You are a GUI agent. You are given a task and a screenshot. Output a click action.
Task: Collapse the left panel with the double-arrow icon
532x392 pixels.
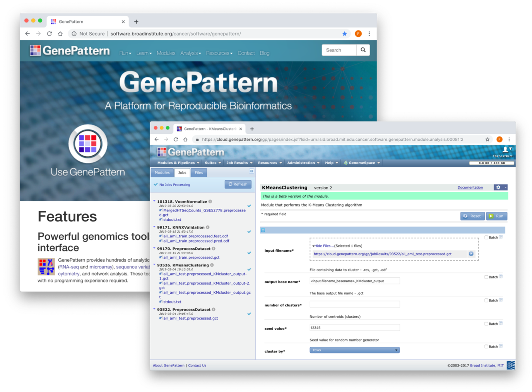(x=251, y=171)
